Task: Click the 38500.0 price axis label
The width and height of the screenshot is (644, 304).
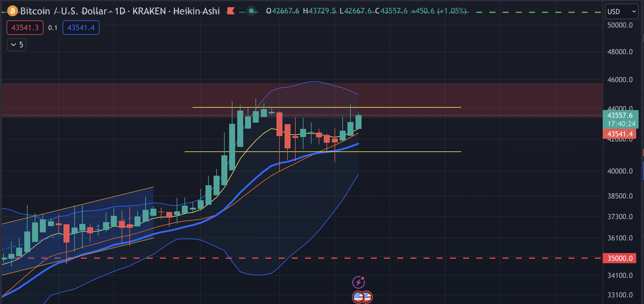Action: [620, 196]
